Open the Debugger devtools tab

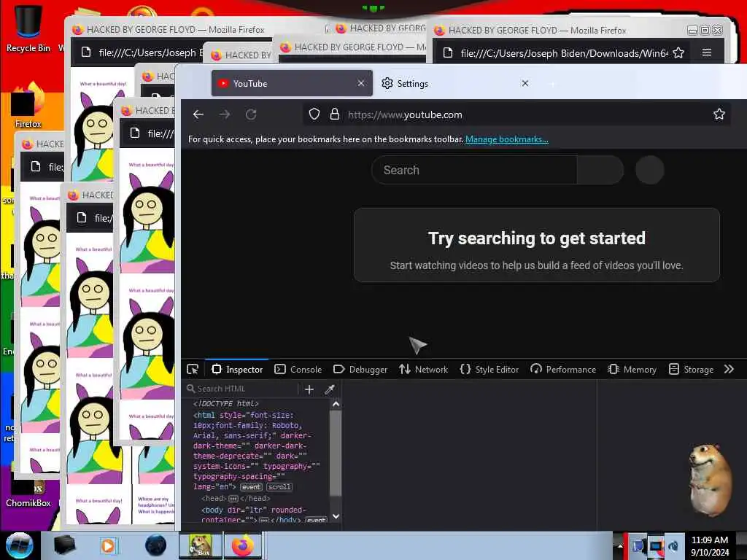pos(360,370)
